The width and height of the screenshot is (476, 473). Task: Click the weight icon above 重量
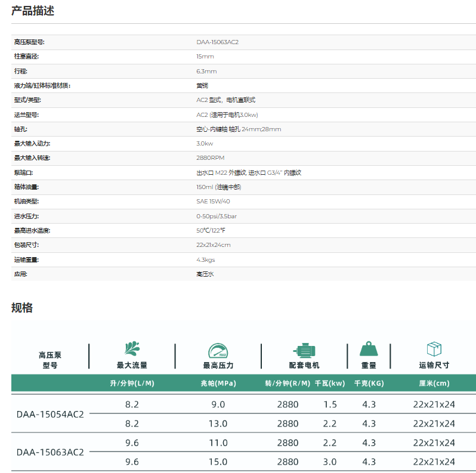pyautogui.click(x=369, y=349)
